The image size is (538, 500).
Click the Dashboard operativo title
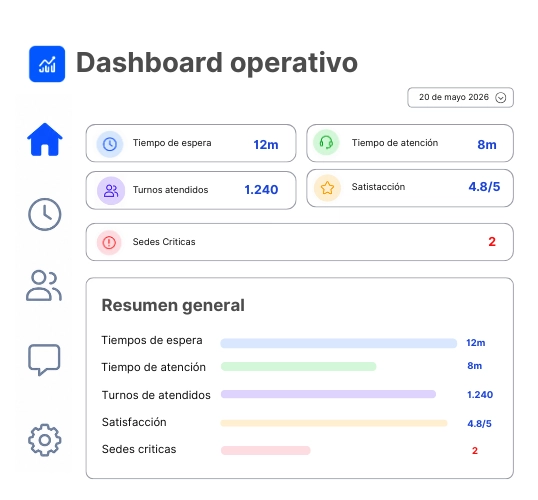pyautogui.click(x=217, y=63)
